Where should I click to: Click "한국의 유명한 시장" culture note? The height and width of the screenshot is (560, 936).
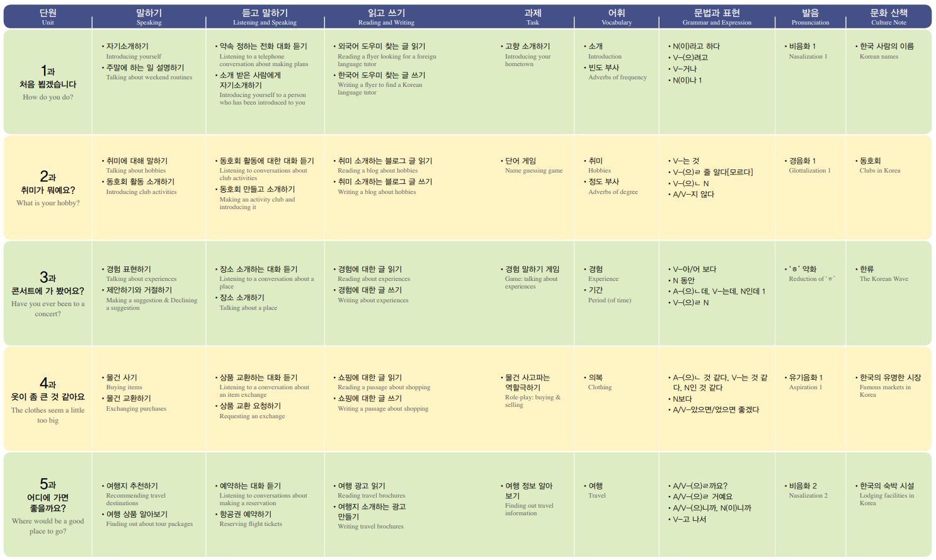coord(890,377)
